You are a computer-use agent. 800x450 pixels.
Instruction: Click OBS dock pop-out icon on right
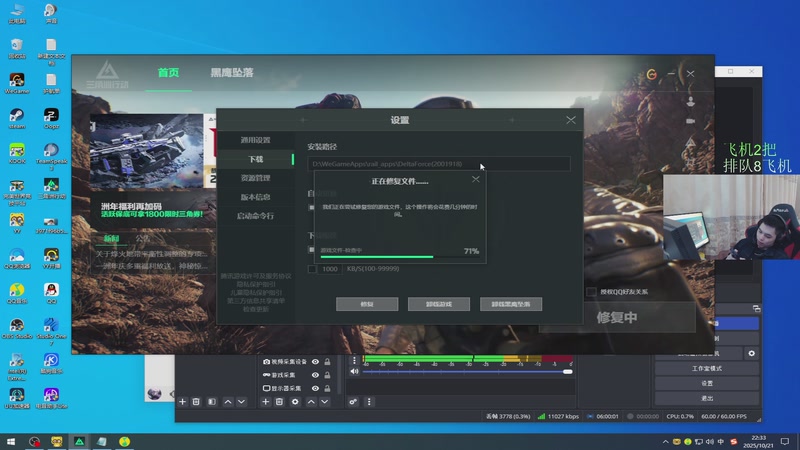click(756, 309)
